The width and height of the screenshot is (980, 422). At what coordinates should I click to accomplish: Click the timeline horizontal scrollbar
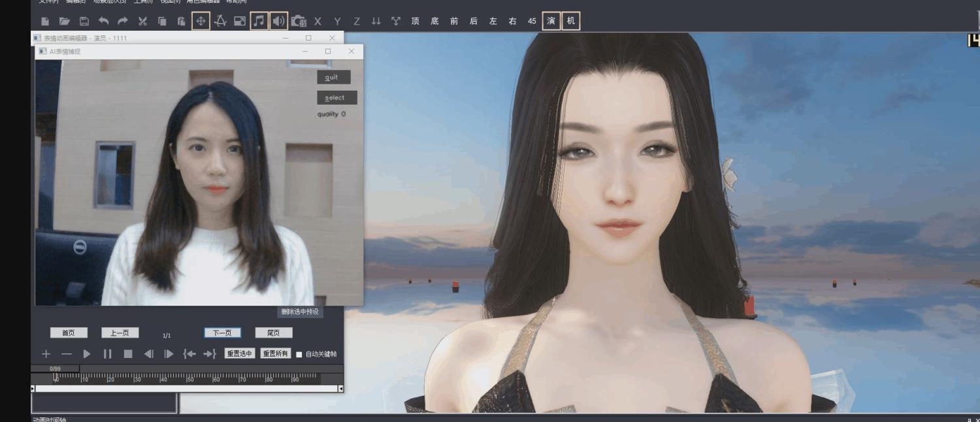[x=187, y=389]
